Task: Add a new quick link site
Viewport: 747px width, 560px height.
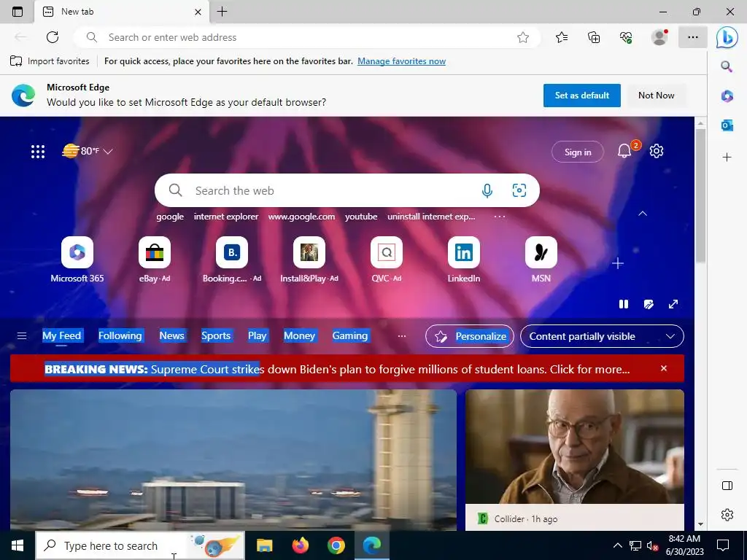Action: 618,263
